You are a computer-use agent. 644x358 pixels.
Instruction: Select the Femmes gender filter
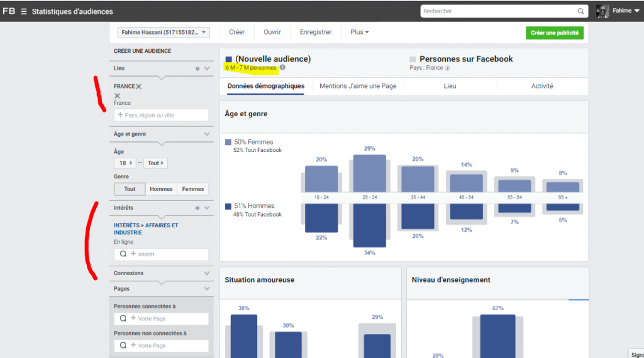192,189
